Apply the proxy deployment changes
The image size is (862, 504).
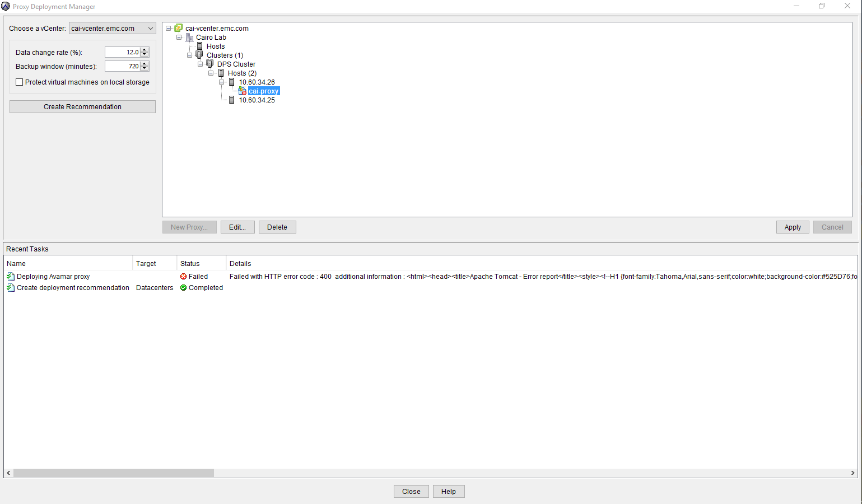click(792, 227)
